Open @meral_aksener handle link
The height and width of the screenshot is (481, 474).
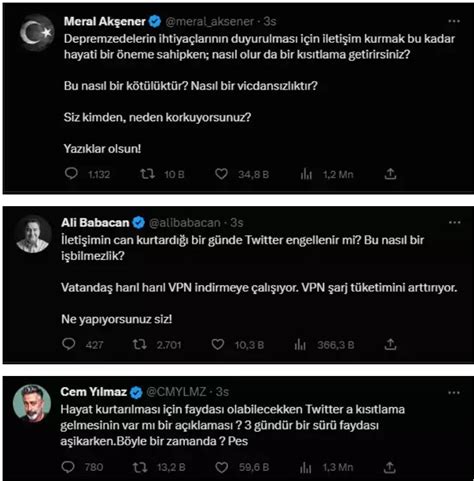pyautogui.click(x=210, y=22)
